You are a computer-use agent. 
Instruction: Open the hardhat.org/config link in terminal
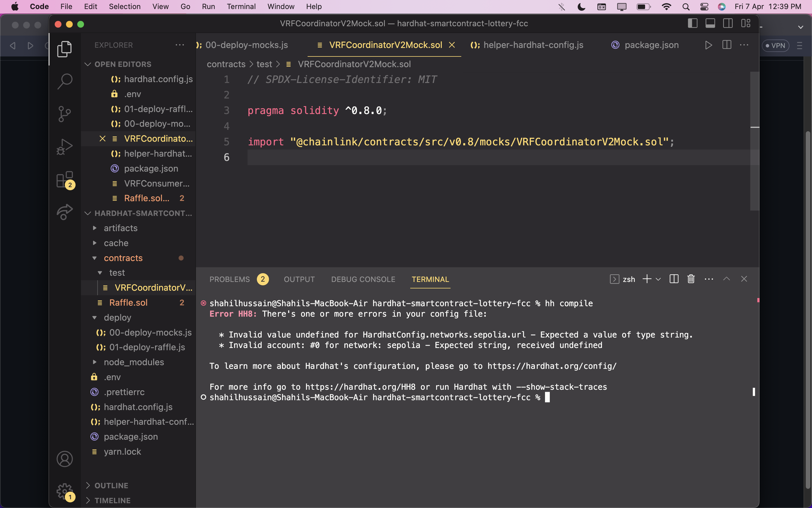point(552,366)
